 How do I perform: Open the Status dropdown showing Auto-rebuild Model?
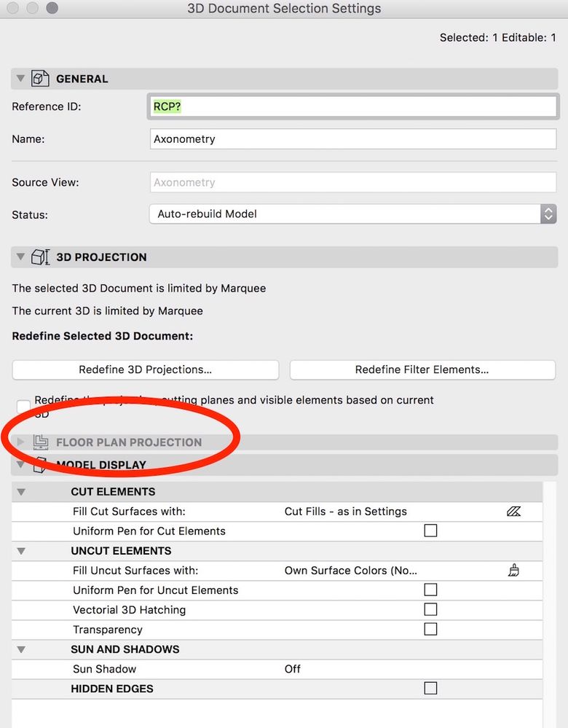point(547,214)
